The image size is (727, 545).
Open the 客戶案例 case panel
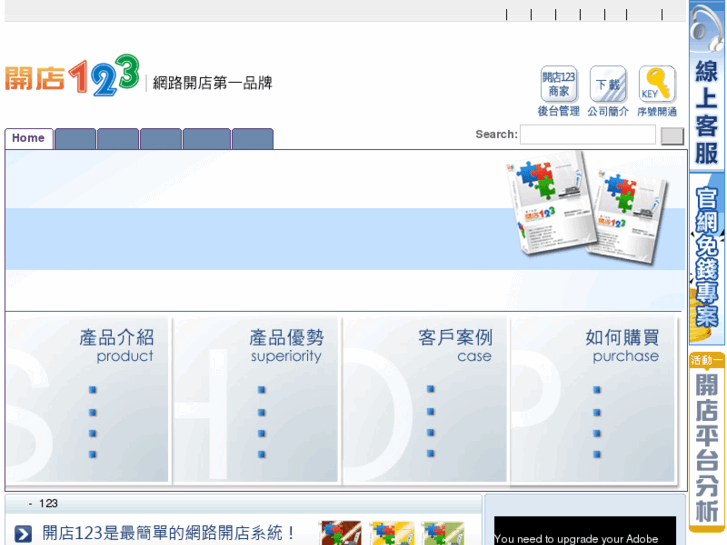pos(425,400)
